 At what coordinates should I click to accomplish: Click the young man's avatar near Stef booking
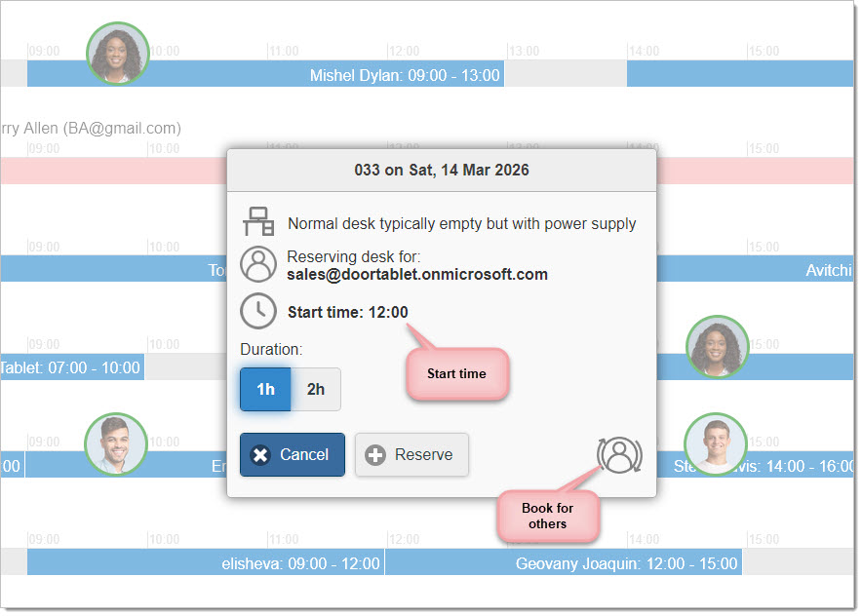click(x=715, y=444)
